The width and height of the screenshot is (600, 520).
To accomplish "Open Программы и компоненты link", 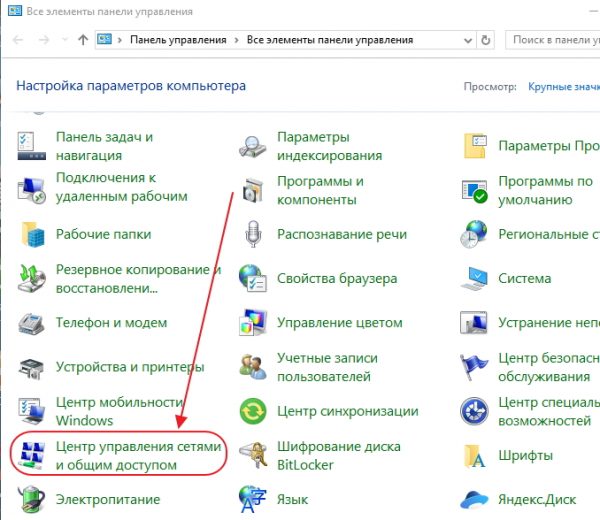I will [x=320, y=190].
